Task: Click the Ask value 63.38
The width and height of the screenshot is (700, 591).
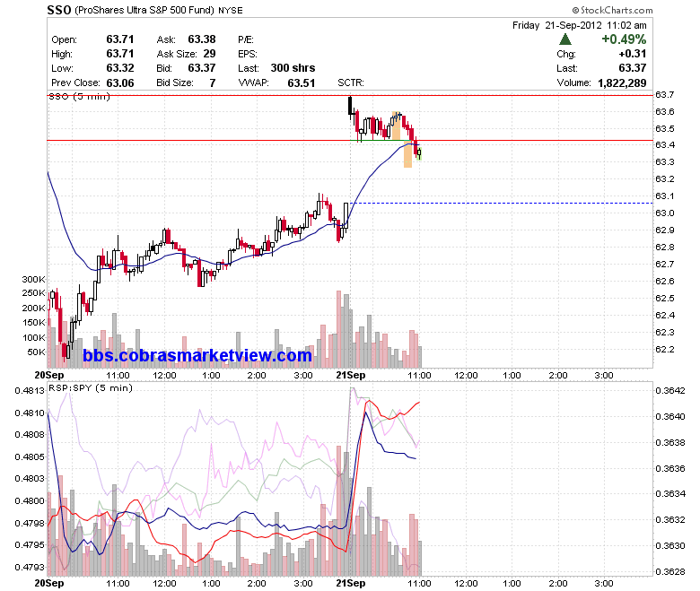Action: tap(202, 39)
